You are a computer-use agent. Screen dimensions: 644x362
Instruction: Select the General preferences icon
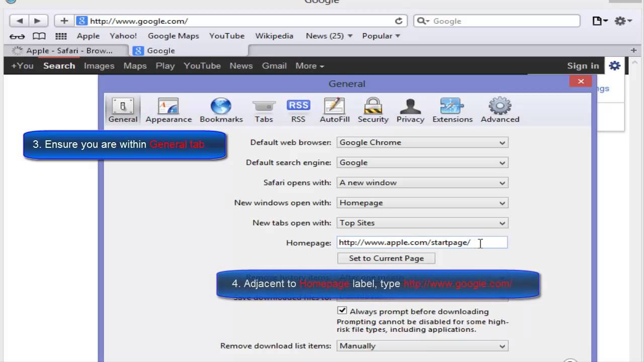pos(123,110)
